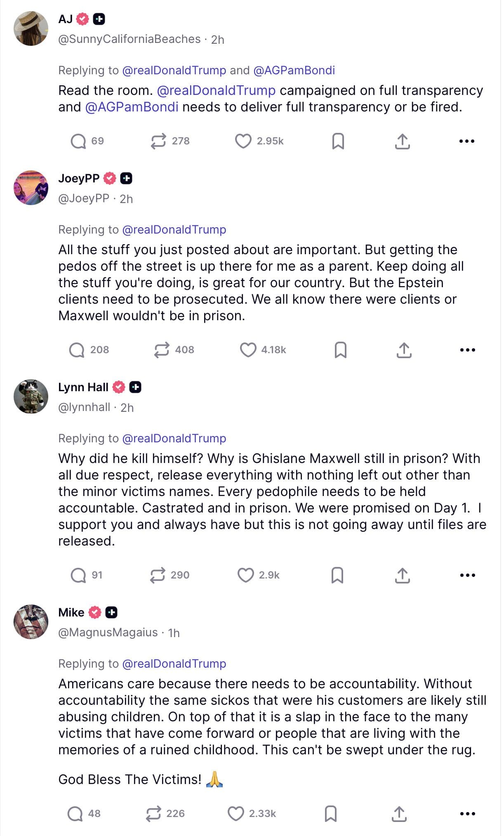The height and width of the screenshot is (836, 504).
Task: Open Mike's profile picture
Action: [31, 622]
